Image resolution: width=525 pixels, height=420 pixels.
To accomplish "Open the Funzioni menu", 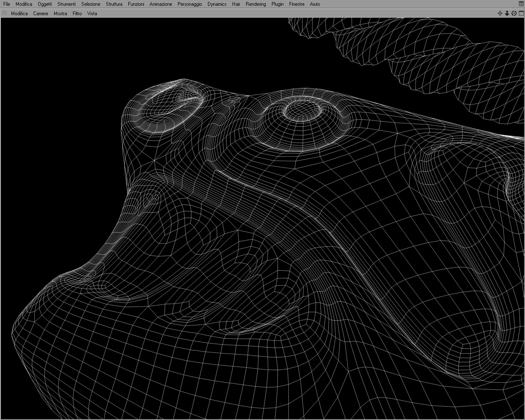I will tap(136, 4).
